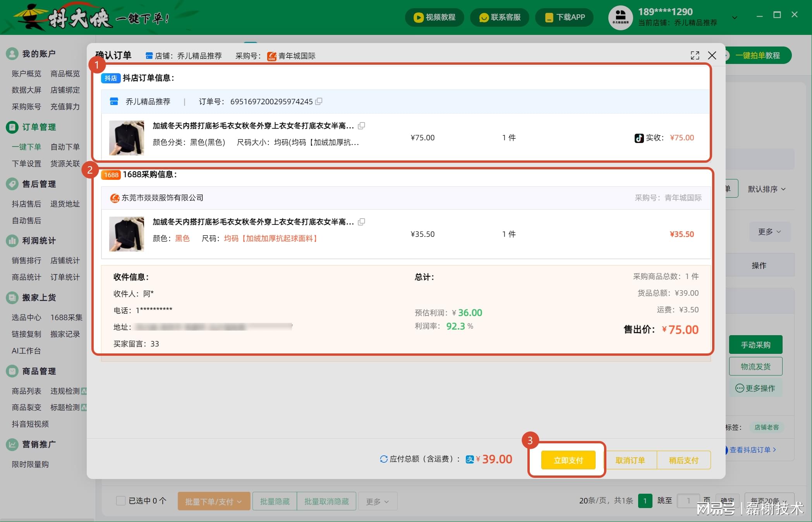812x522 pixels.
Task: Click 手动采购 in background window
Action: 755,345
